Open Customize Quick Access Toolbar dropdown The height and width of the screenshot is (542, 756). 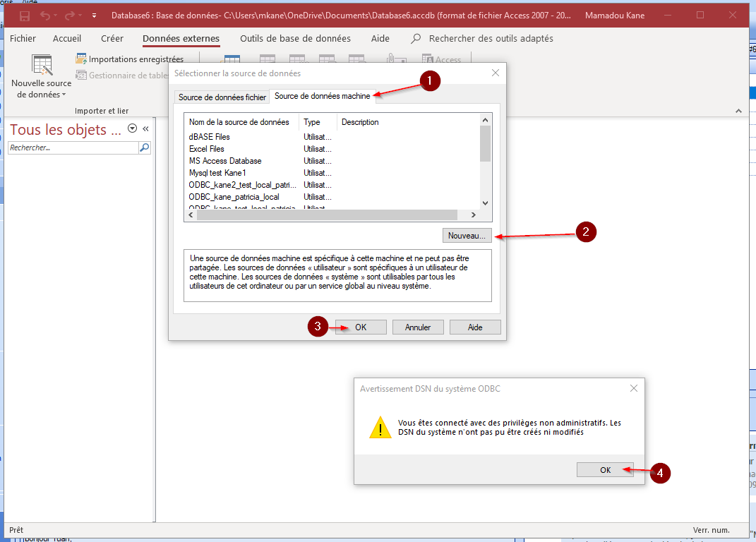coord(94,16)
